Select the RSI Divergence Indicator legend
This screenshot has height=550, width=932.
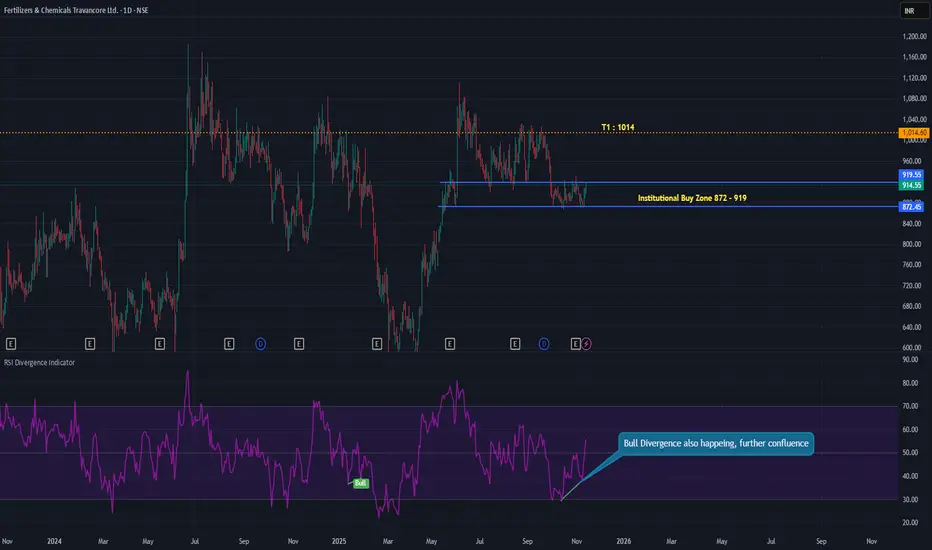(39, 362)
